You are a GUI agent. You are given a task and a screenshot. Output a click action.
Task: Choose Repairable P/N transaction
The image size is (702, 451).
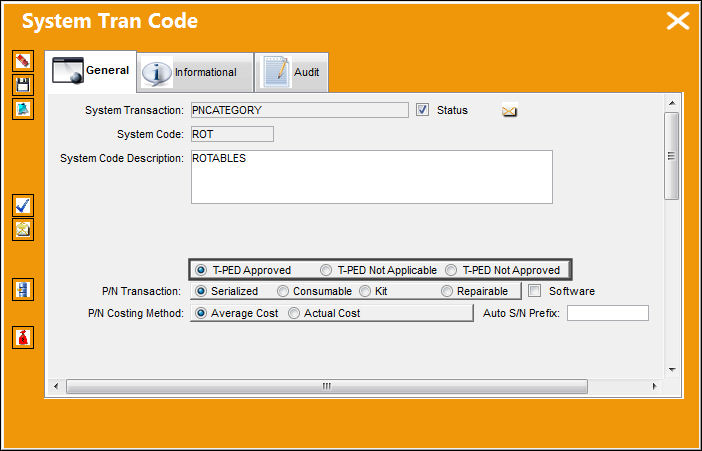pos(447,291)
